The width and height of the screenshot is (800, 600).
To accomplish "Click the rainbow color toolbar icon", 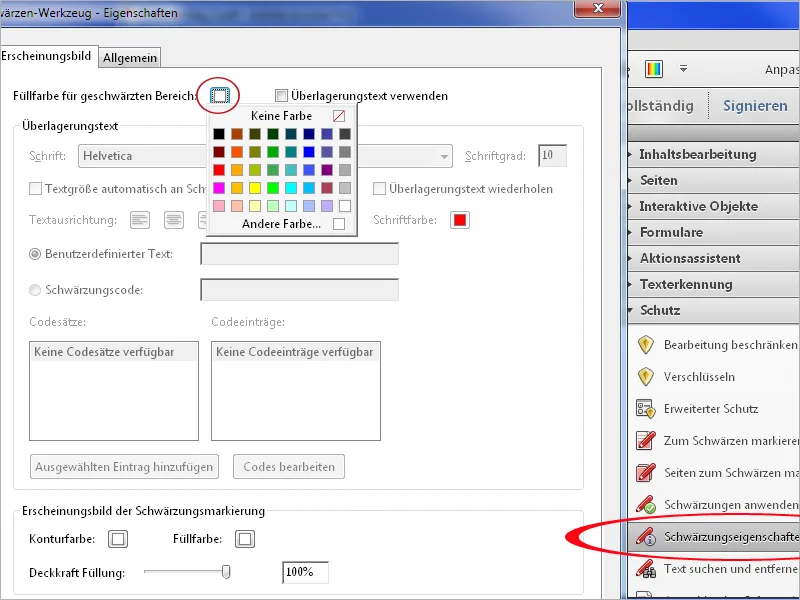I will [654, 69].
